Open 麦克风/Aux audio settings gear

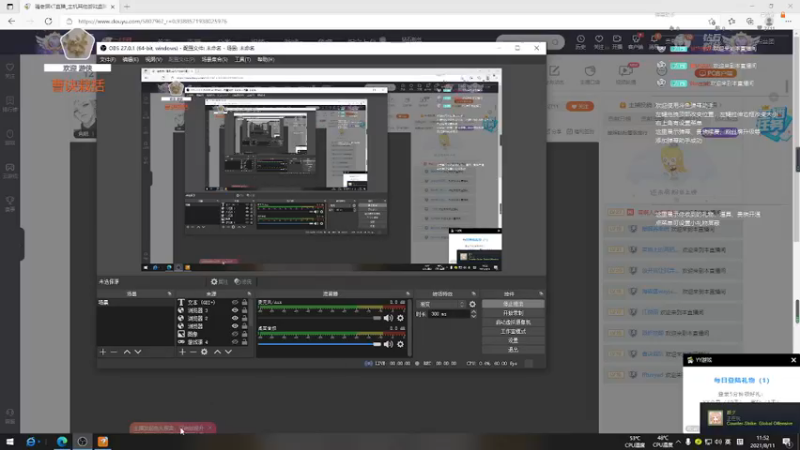click(401, 318)
